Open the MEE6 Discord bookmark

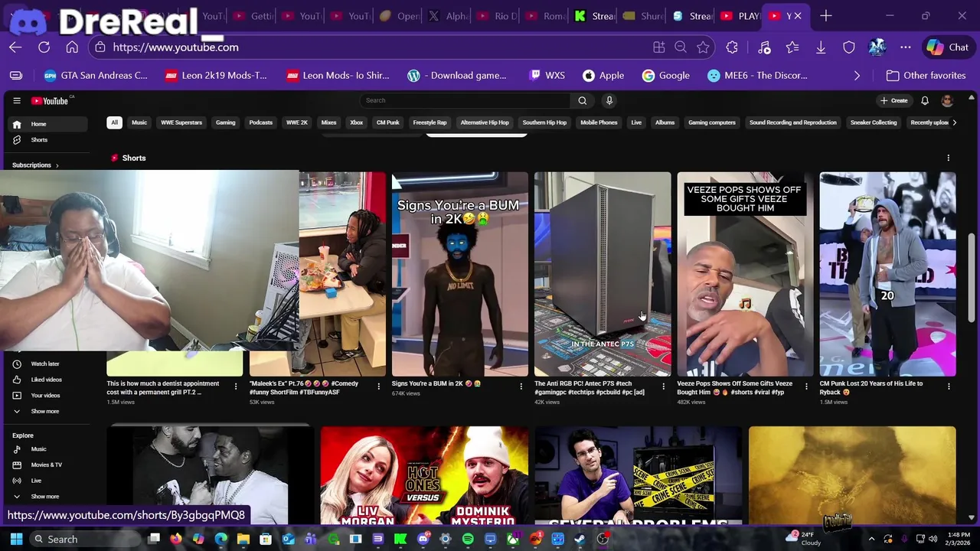click(x=757, y=76)
